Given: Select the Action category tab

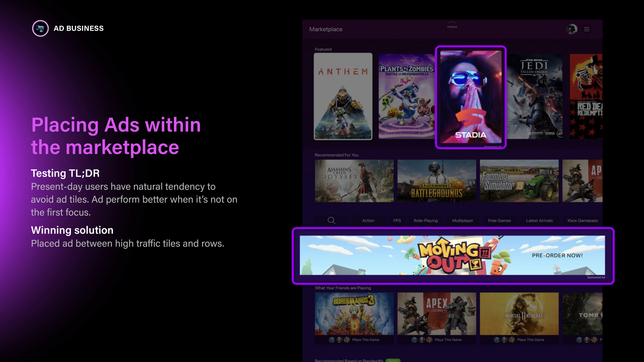Looking at the screenshot, I should [x=368, y=221].
